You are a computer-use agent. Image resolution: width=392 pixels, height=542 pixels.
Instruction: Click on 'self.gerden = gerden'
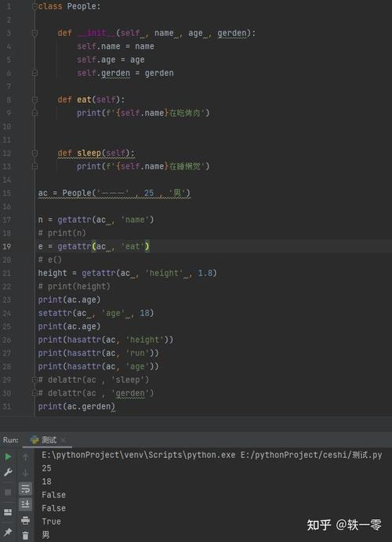(x=125, y=73)
